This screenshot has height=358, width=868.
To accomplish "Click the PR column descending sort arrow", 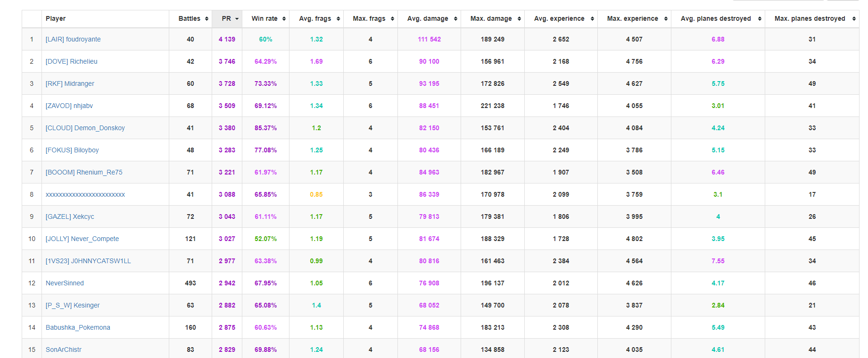I will click(x=237, y=19).
